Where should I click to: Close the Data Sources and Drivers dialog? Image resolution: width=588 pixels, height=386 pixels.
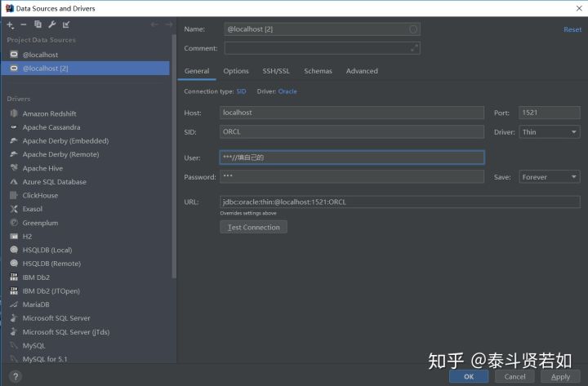pyautogui.click(x=579, y=8)
